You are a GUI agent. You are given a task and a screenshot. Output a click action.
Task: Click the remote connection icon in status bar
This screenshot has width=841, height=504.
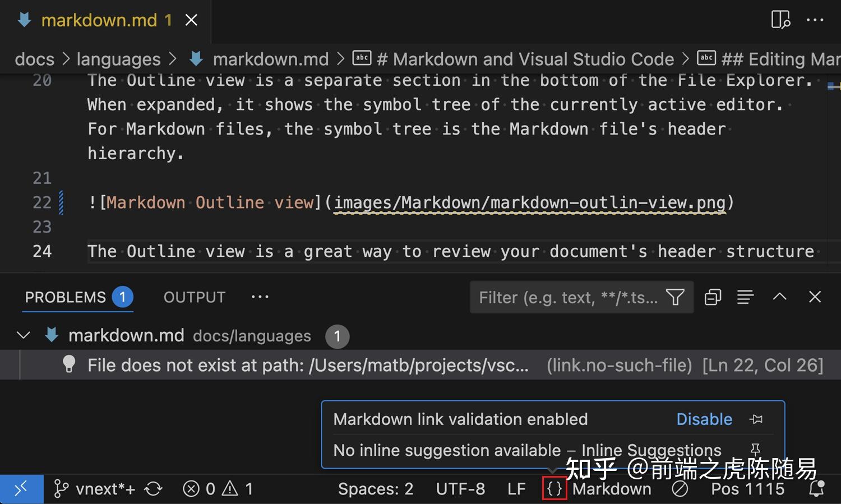point(21,489)
